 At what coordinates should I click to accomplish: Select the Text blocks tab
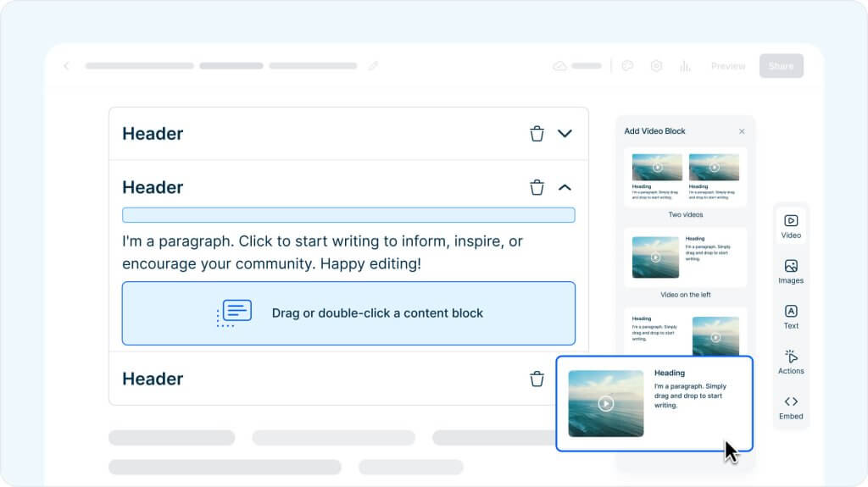point(791,316)
